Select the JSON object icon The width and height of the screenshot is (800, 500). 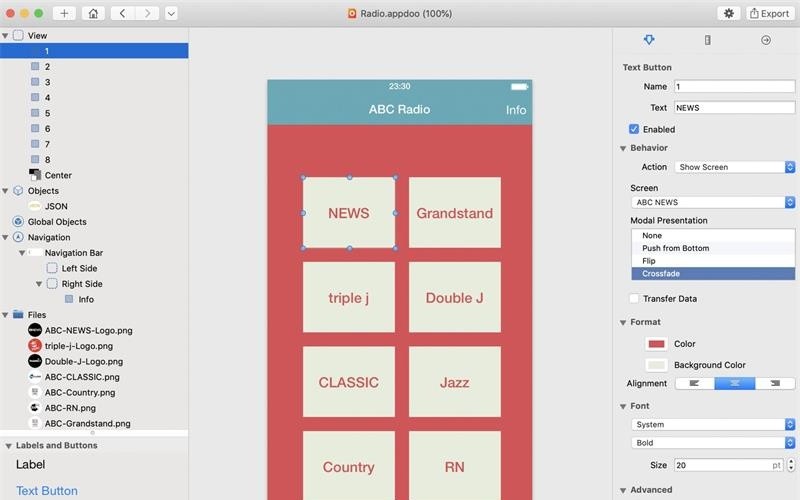pyautogui.click(x=35, y=206)
